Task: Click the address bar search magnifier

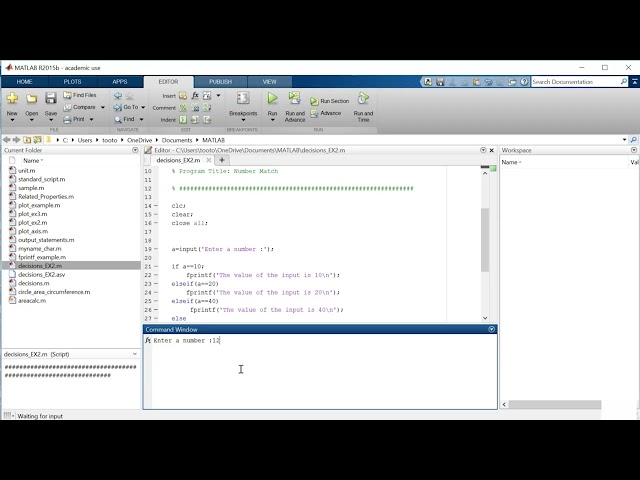Action: pyautogui.click(x=633, y=140)
